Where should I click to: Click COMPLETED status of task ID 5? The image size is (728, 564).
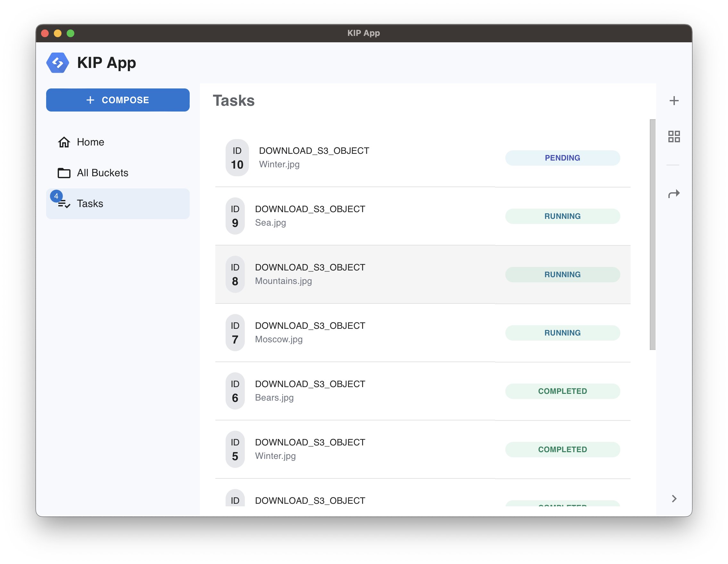[563, 450]
